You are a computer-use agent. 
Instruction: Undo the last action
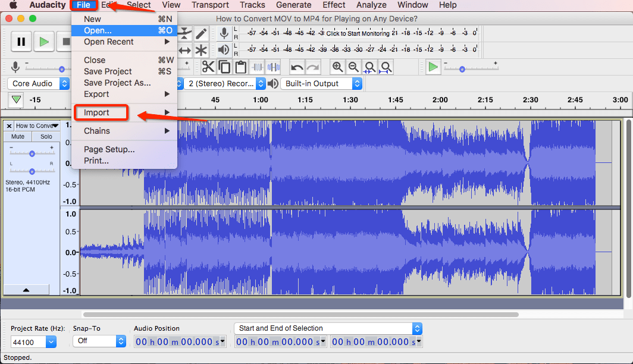[x=297, y=67]
